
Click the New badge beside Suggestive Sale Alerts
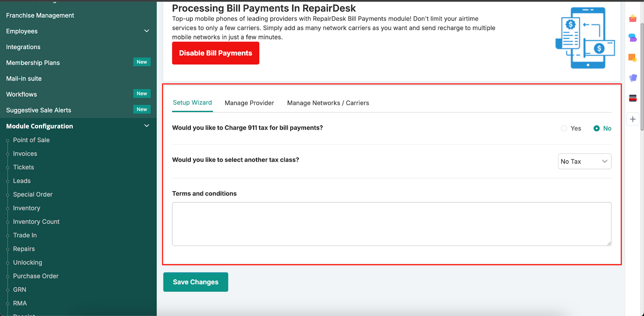(142, 109)
